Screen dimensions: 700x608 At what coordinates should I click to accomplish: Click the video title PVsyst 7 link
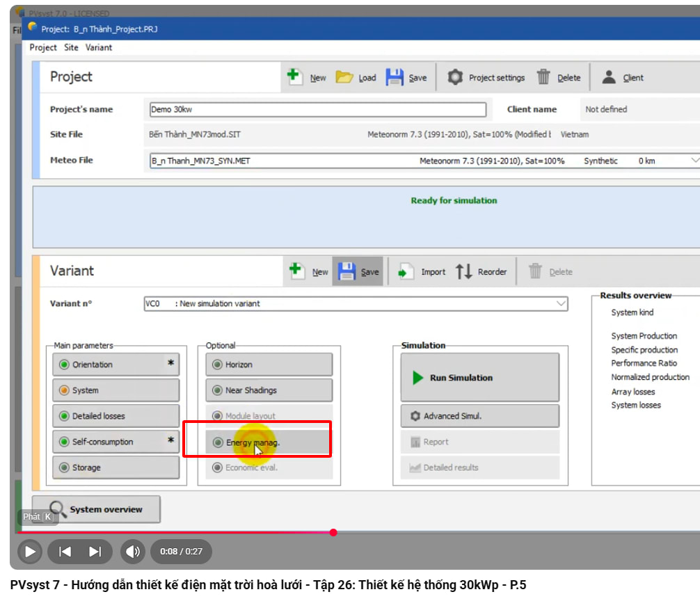point(268,585)
